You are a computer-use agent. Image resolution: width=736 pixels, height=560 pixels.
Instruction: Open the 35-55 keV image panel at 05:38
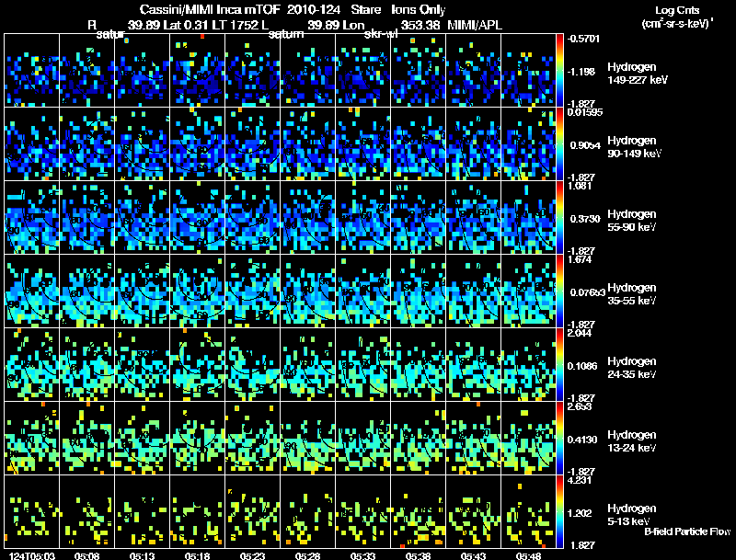[x=418, y=291]
